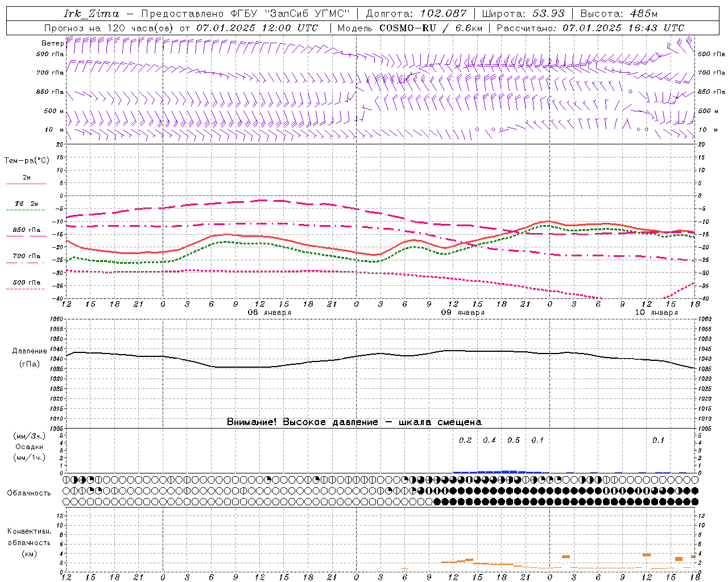Image resolution: width=728 pixels, height=582 pixels.
Task: Click the '08 января' date label
Action: point(270,313)
